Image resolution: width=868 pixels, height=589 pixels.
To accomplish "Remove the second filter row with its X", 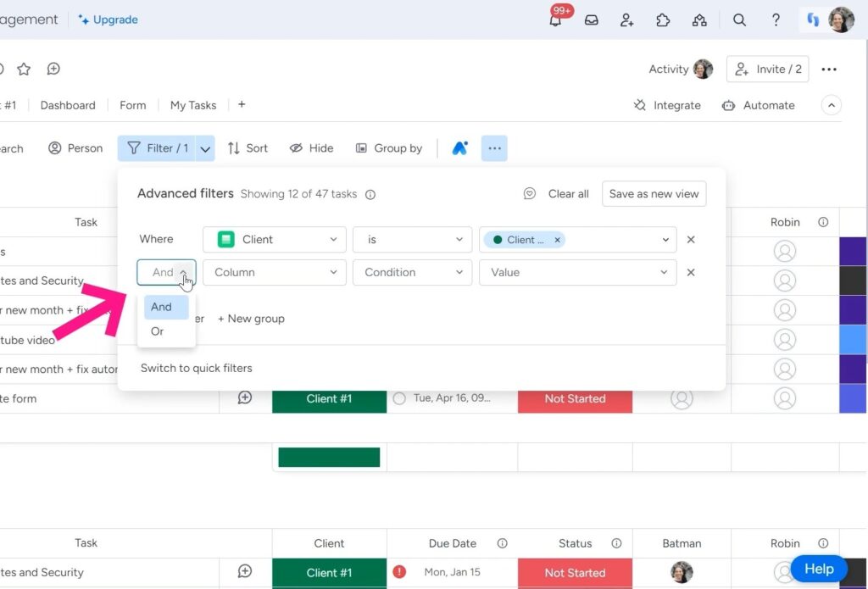I will pos(691,272).
